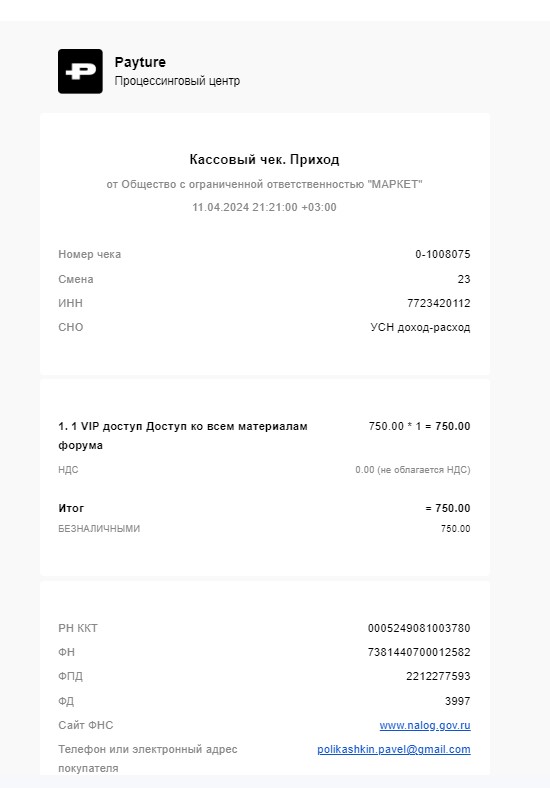Click the ФН number 7381440700012582
550x788 pixels.
coord(419,652)
